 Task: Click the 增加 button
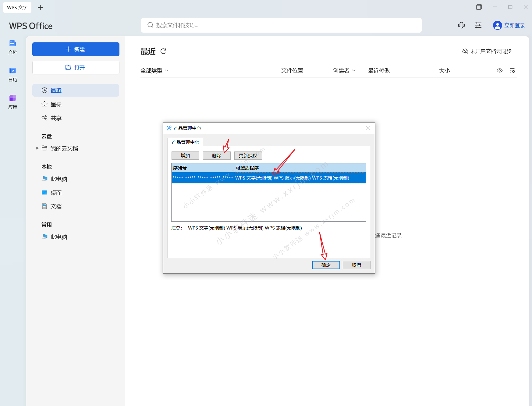pos(185,155)
